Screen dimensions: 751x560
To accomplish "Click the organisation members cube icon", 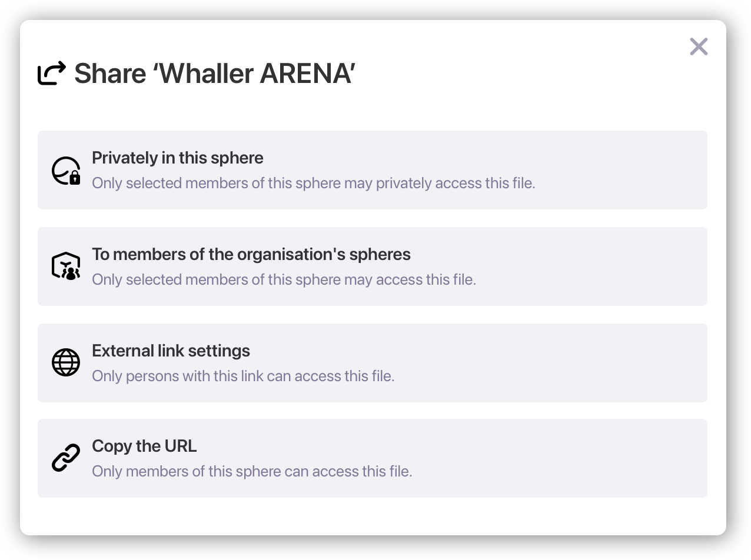I will pos(66,266).
